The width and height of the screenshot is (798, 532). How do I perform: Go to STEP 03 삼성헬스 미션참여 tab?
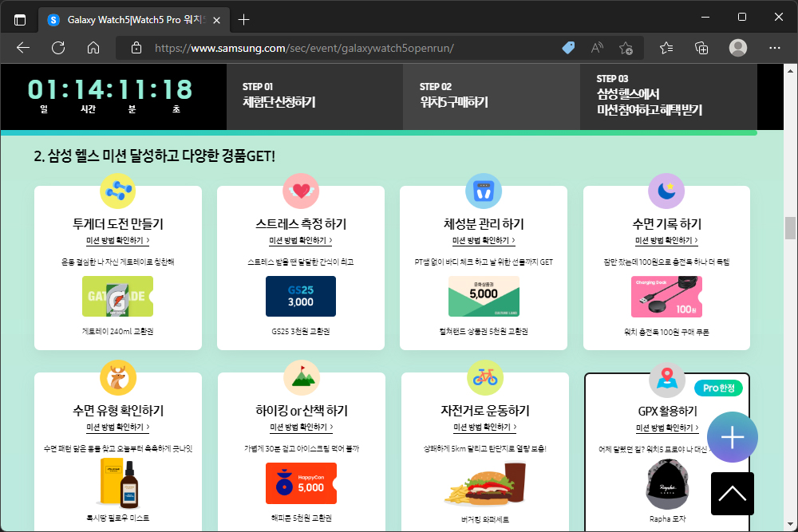click(x=668, y=97)
